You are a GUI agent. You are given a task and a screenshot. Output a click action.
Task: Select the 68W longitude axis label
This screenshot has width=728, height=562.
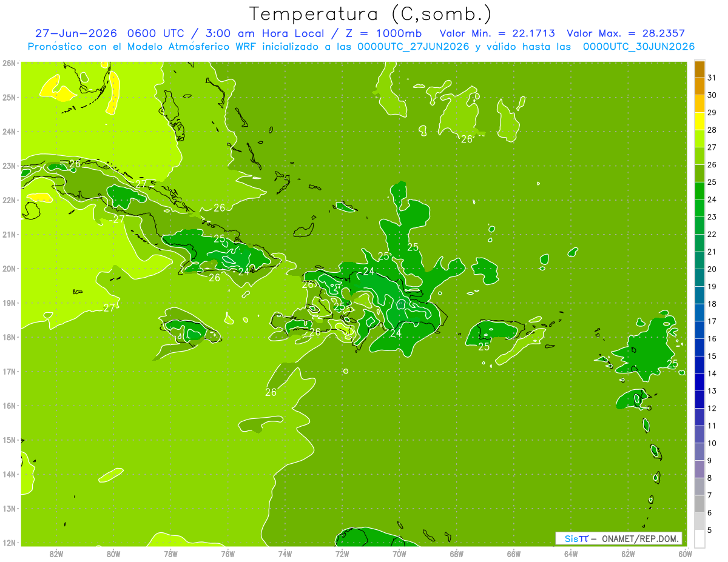pyautogui.click(x=456, y=554)
